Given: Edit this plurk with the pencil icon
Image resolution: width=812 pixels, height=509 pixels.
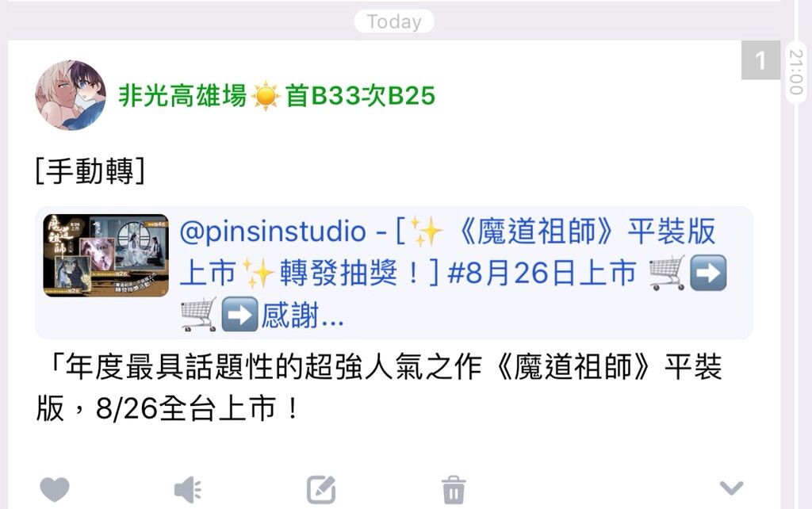Looking at the screenshot, I should [x=321, y=489].
